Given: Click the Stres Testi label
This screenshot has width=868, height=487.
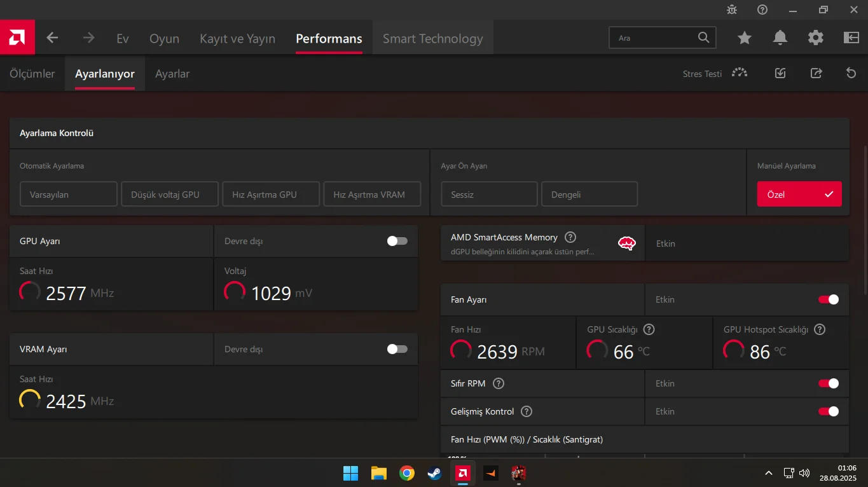Looking at the screenshot, I should tap(702, 74).
